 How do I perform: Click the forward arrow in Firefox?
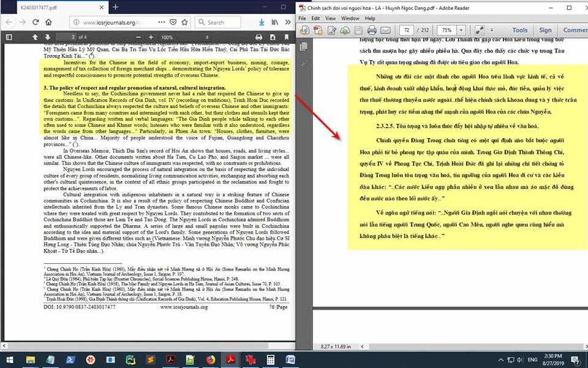pos(23,22)
